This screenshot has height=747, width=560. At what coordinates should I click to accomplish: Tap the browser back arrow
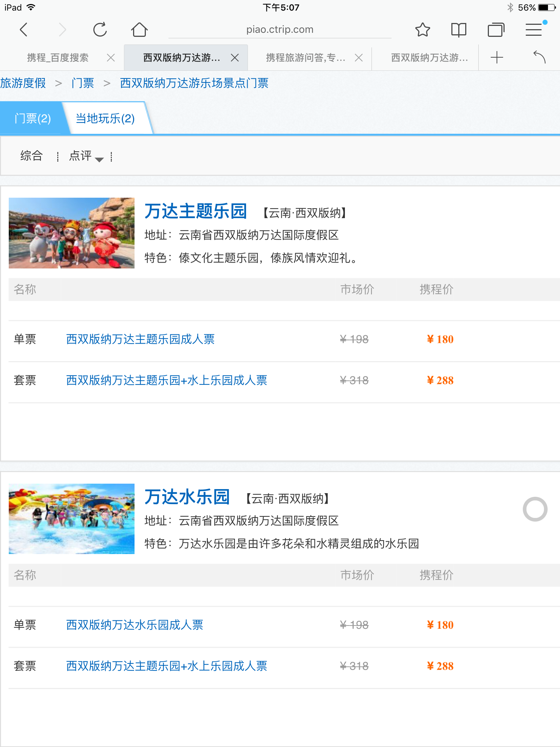(x=24, y=30)
